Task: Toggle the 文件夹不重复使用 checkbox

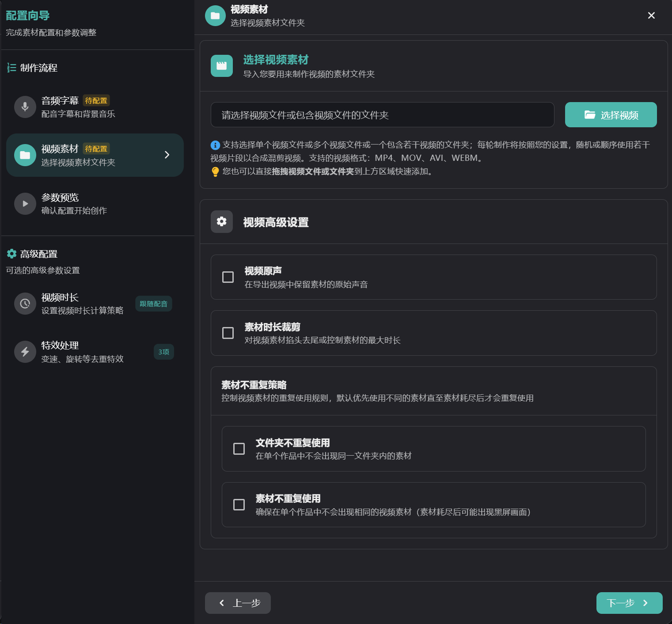Action: (x=239, y=449)
